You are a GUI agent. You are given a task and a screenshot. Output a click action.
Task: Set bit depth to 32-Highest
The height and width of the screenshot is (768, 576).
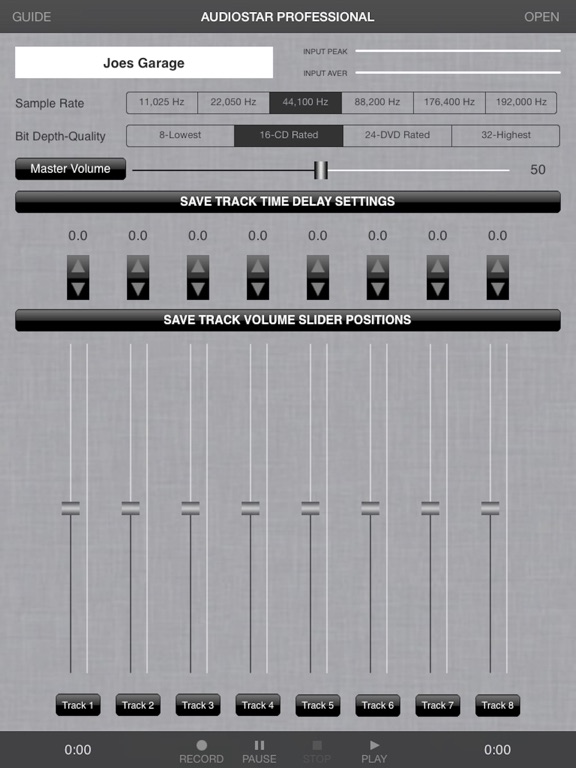coord(505,135)
